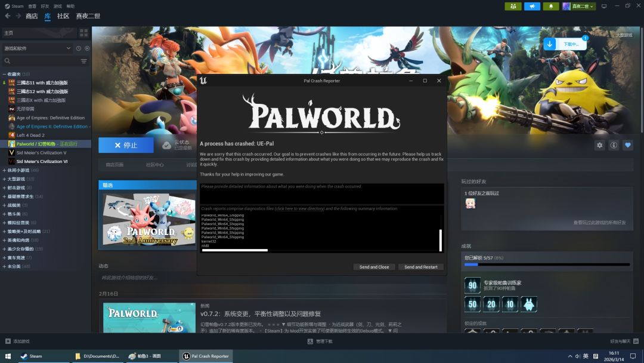Click the ready-to-play filter icon
The image size is (644, 363).
(x=87, y=48)
